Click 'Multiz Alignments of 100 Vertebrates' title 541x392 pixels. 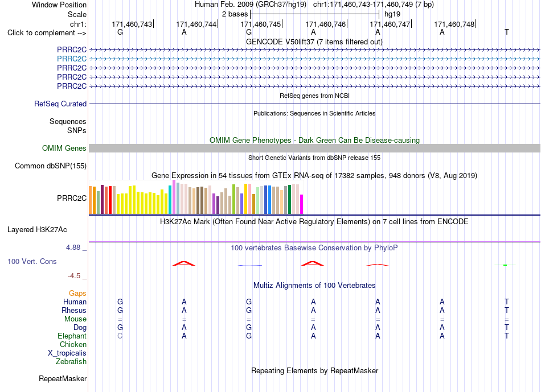click(314, 286)
